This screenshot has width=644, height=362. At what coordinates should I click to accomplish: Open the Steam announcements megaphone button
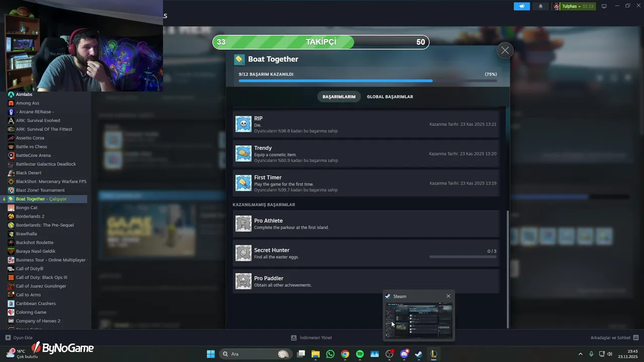[522, 6]
